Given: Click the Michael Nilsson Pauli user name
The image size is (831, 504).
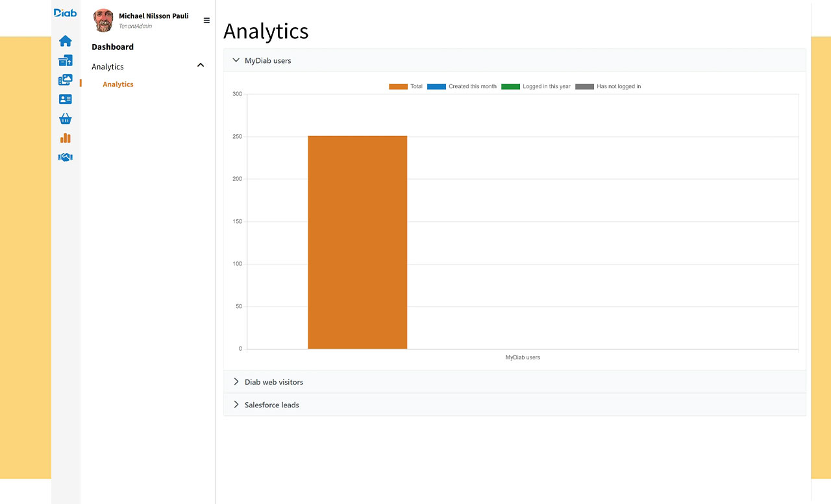Looking at the screenshot, I should [154, 16].
